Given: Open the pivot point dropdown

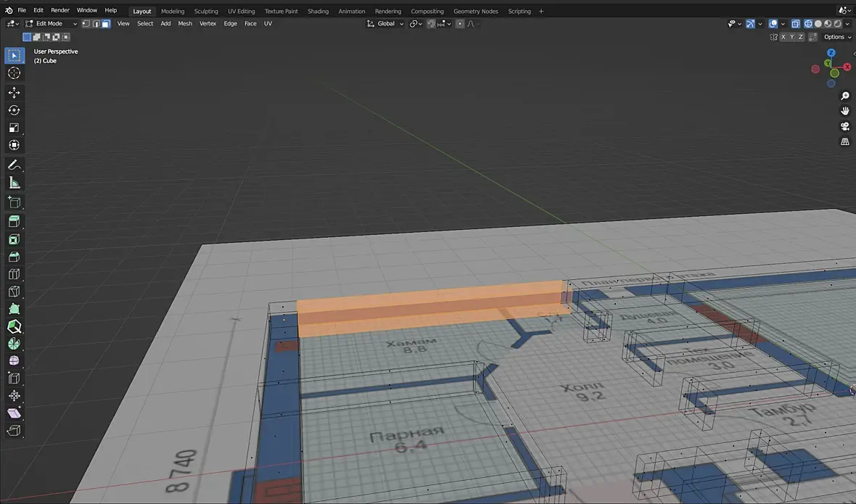Looking at the screenshot, I should pyautogui.click(x=416, y=23).
